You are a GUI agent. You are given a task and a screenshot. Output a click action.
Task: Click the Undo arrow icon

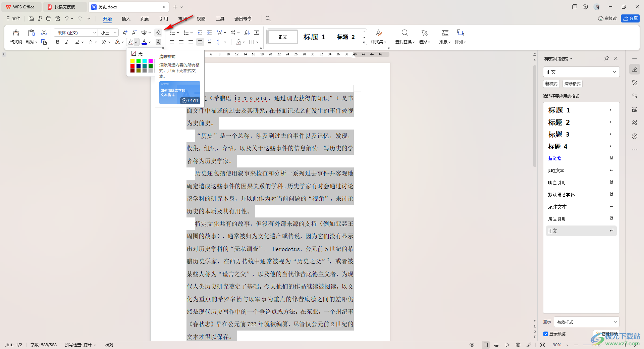(x=67, y=18)
